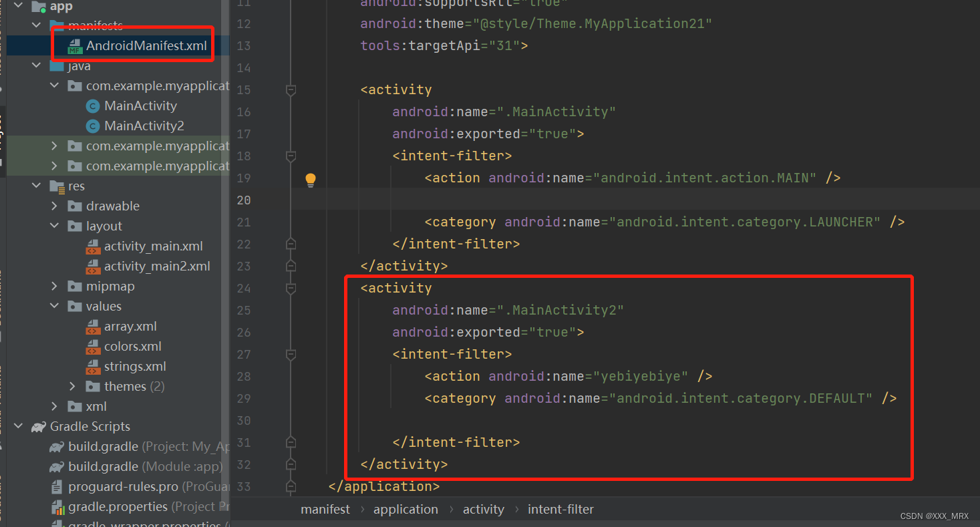Fold the activity block starting at line 24
Viewport: 980px width, 527px height.
pos(291,288)
